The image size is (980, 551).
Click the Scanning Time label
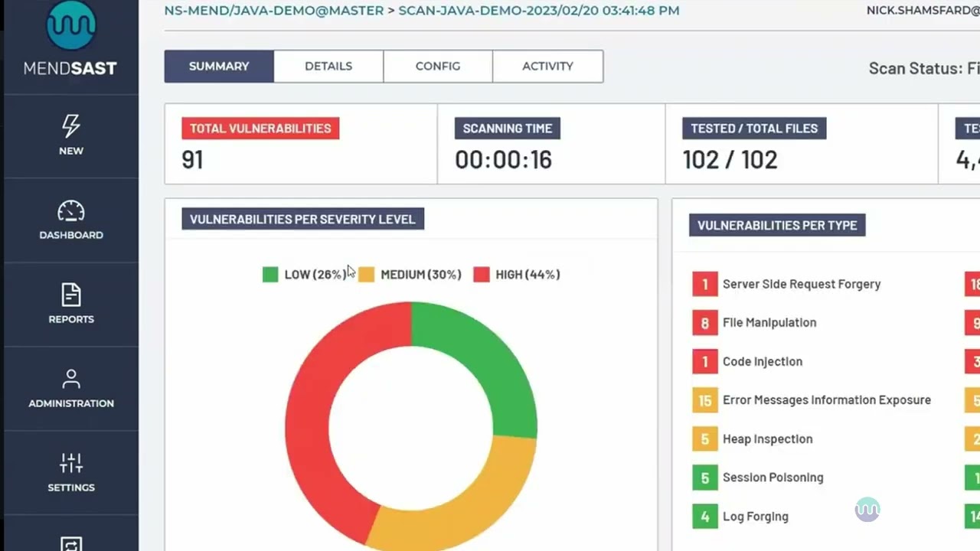pos(508,129)
